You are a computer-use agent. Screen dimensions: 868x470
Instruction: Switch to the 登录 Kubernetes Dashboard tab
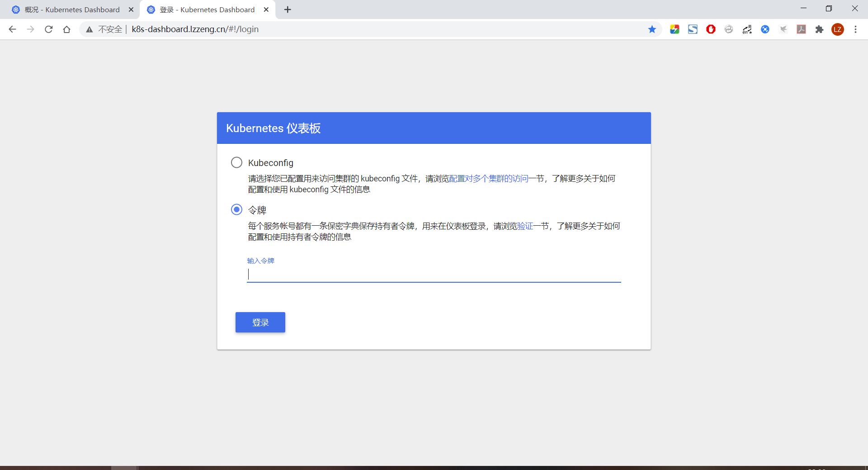pyautogui.click(x=208, y=9)
